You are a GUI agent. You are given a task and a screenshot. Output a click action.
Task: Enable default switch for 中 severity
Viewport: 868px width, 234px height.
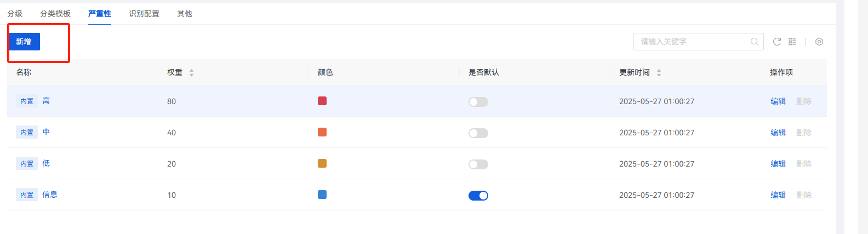click(x=478, y=133)
